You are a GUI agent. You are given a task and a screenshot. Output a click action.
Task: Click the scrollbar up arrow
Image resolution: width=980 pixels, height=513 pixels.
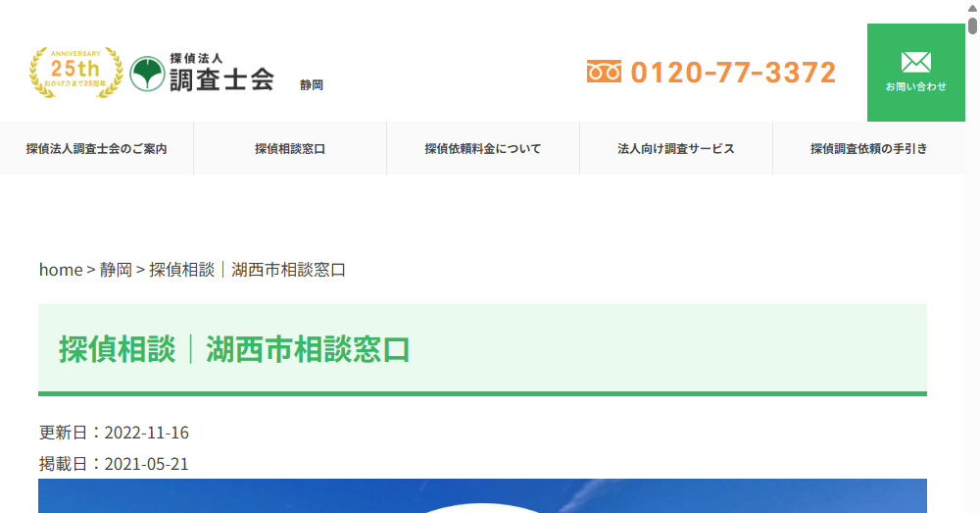click(972, 7)
